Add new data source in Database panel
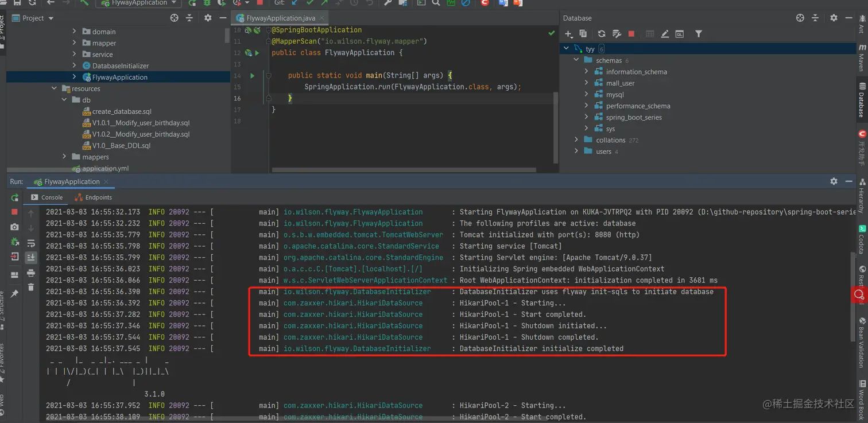868x423 pixels. pyautogui.click(x=569, y=34)
